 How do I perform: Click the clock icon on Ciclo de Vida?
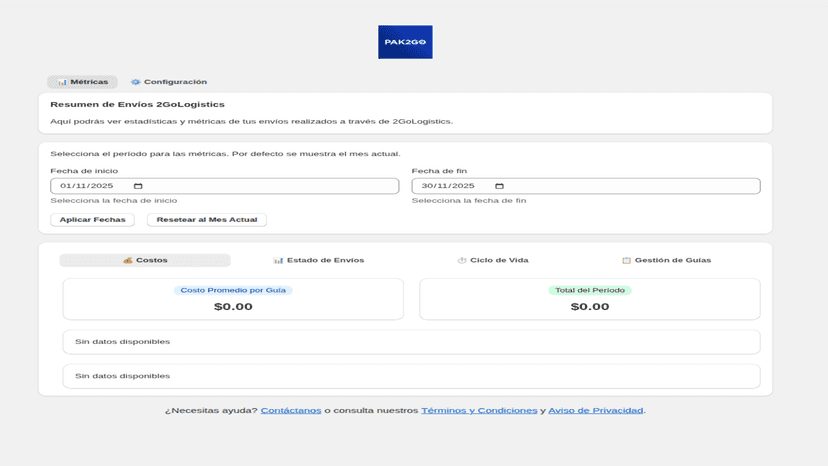point(462,260)
